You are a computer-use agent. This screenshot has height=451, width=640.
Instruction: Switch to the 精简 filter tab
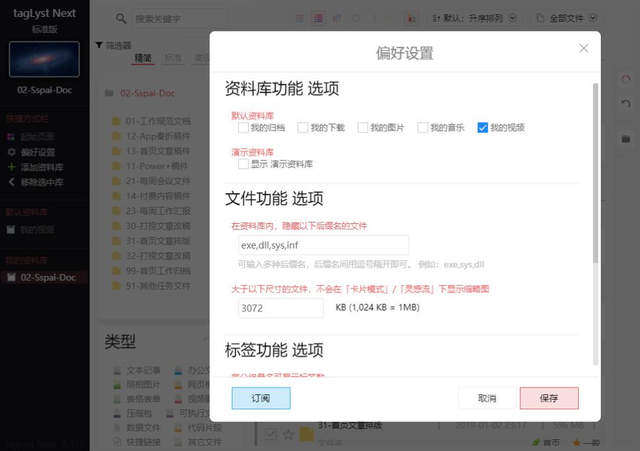[x=143, y=58]
